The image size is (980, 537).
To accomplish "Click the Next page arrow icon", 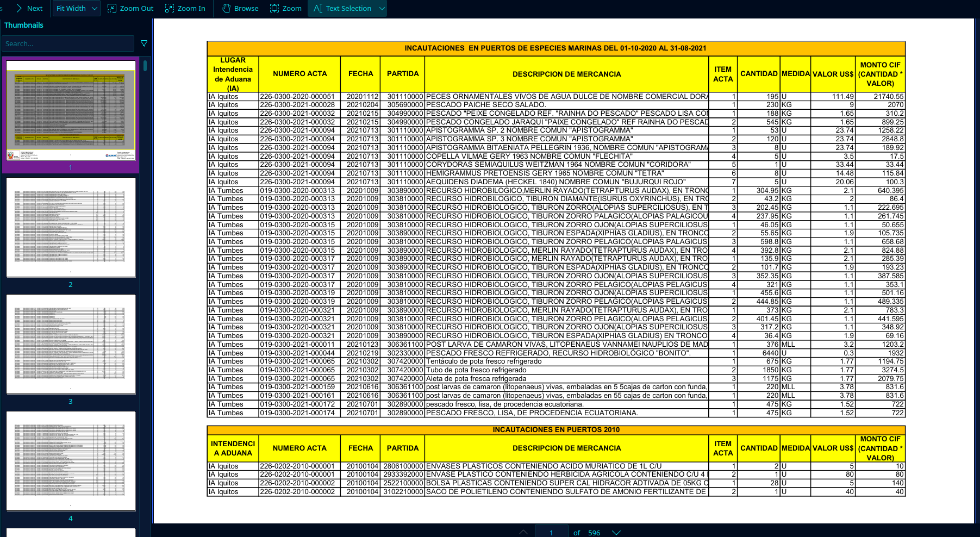I will (20, 8).
